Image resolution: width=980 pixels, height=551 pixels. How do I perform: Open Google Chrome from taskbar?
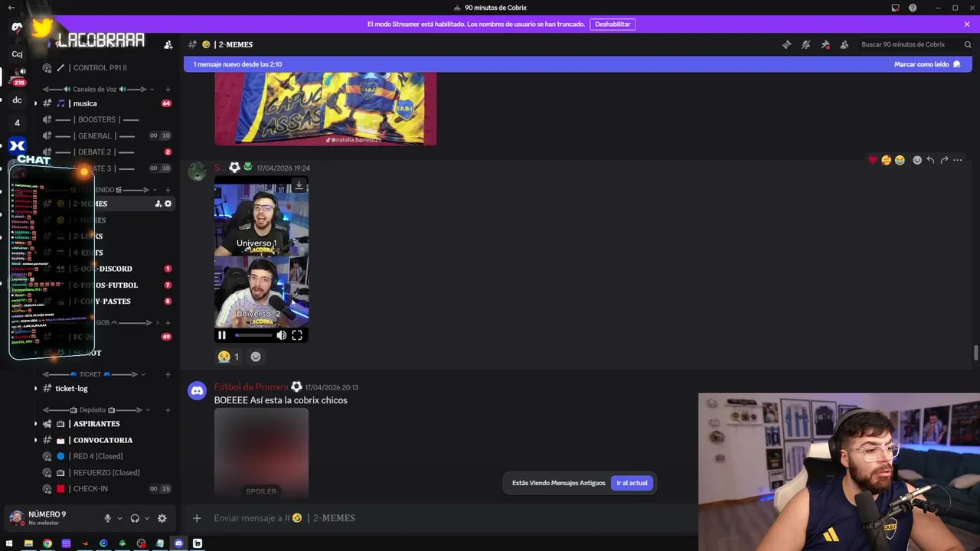[x=47, y=543]
